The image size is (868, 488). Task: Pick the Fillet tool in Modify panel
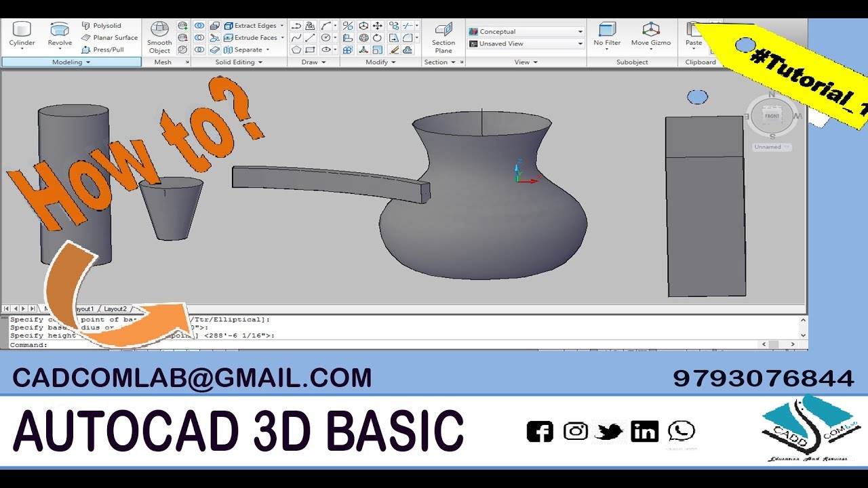(407, 37)
